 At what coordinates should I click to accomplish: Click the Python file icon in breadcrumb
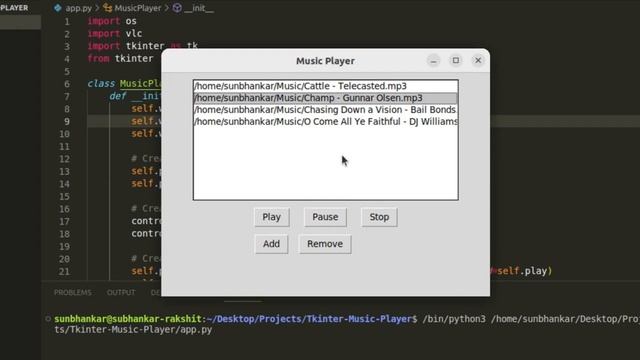tap(58, 8)
